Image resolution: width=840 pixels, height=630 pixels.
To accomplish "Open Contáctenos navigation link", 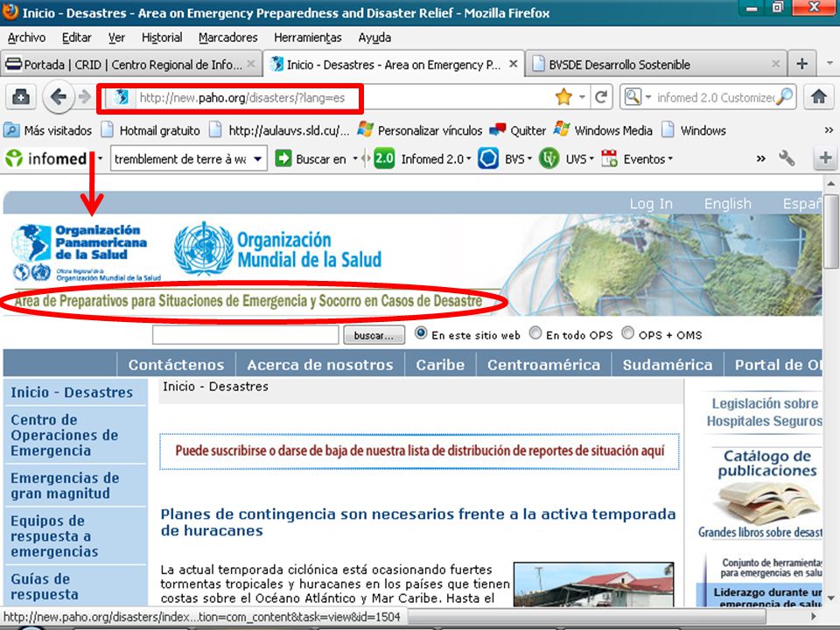I will pos(176,365).
